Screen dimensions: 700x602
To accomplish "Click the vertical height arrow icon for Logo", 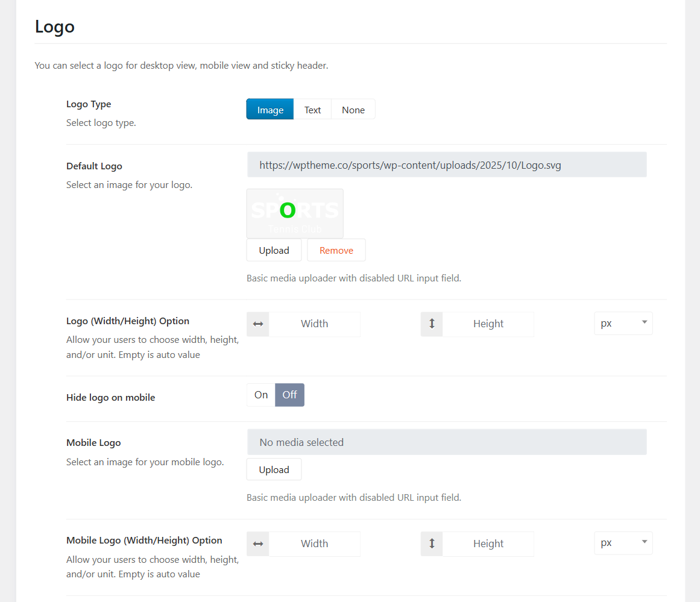I will (x=432, y=324).
